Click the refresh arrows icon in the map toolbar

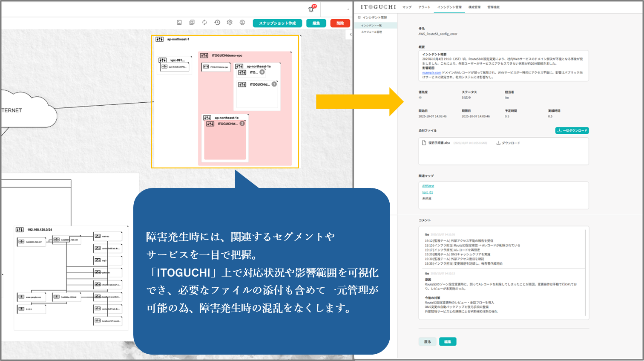click(x=204, y=23)
